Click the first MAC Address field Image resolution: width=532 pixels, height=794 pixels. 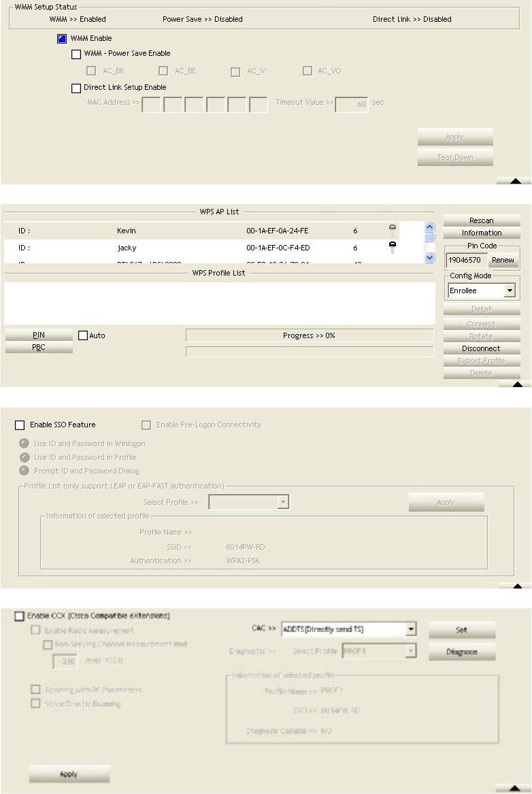point(151,104)
